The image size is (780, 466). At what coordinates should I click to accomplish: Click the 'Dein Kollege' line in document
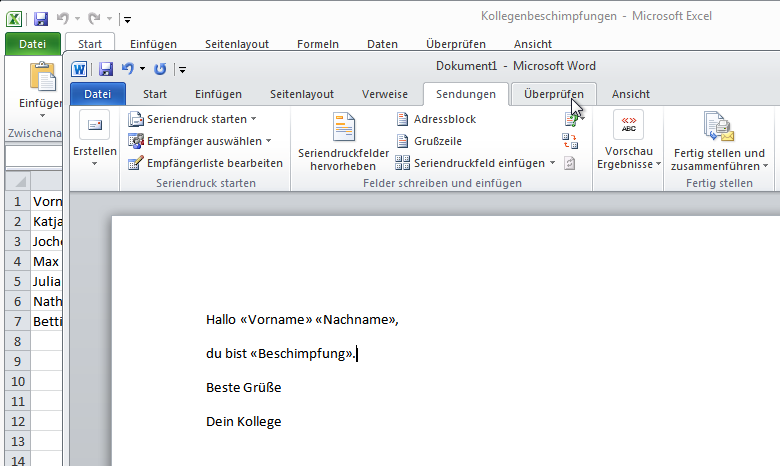tap(244, 421)
